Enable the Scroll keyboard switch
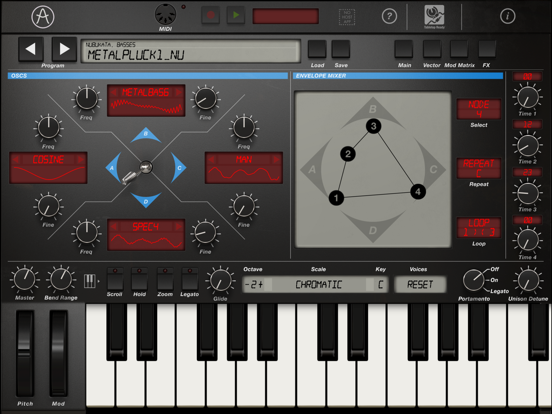The width and height of the screenshot is (552, 414). 115,279
